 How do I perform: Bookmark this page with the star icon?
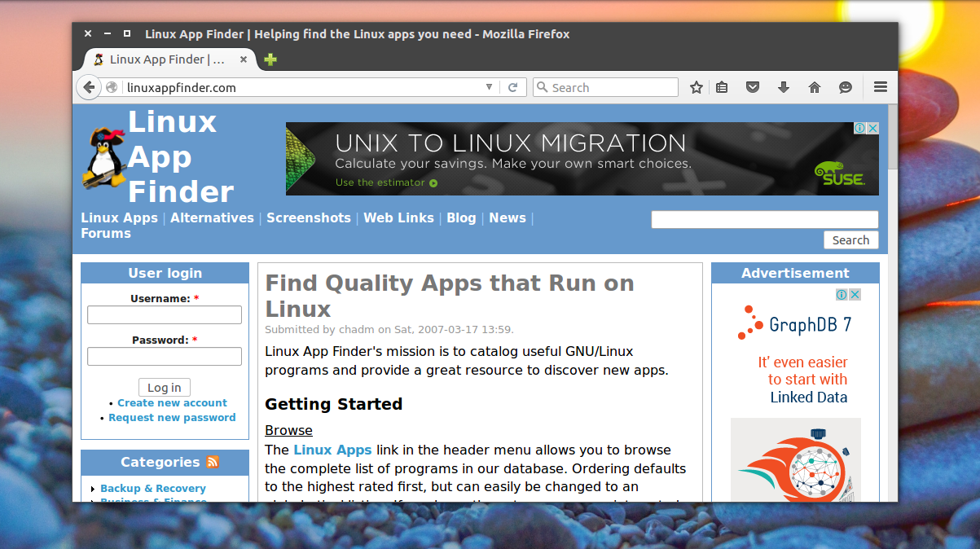click(x=696, y=88)
